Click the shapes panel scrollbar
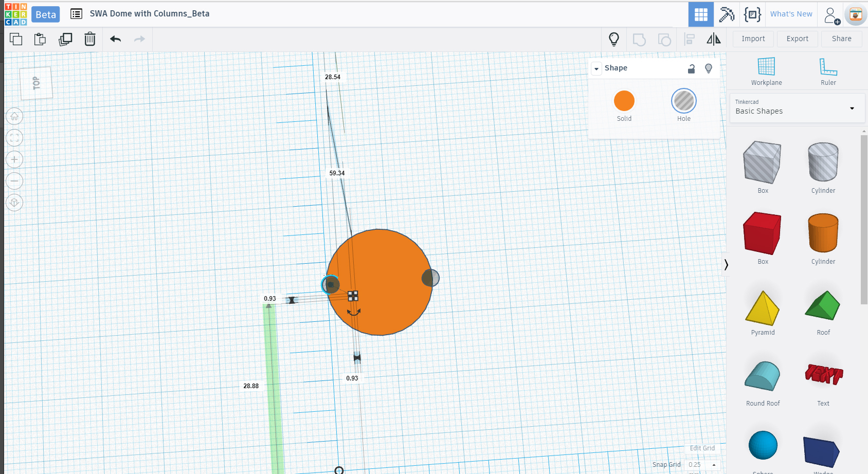This screenshot has height=474, width=868. click(864, 220)
